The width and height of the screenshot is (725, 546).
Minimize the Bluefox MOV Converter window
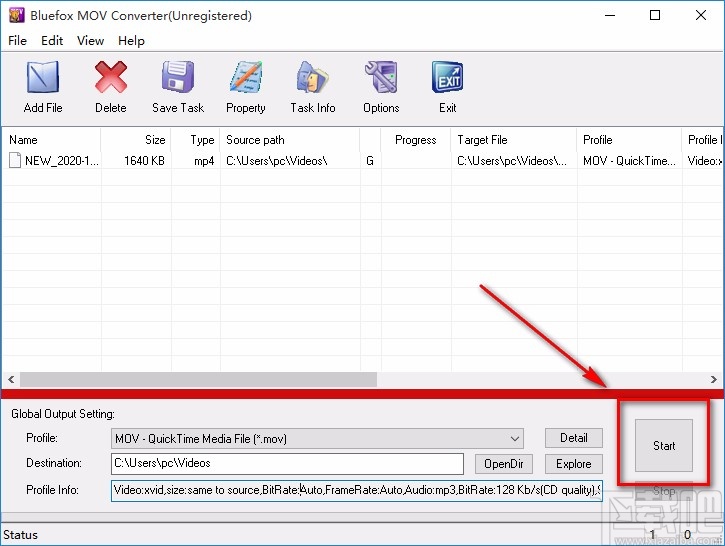click(610, 15)
